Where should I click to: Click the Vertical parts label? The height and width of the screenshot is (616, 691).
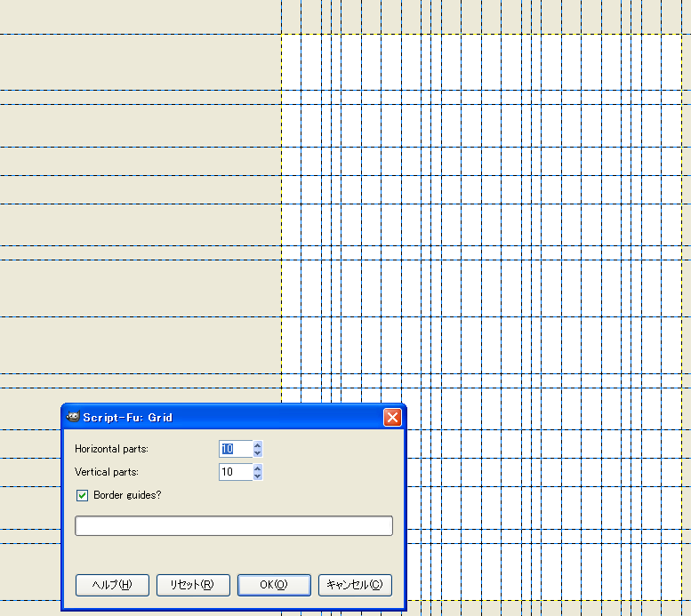point(107,472)
